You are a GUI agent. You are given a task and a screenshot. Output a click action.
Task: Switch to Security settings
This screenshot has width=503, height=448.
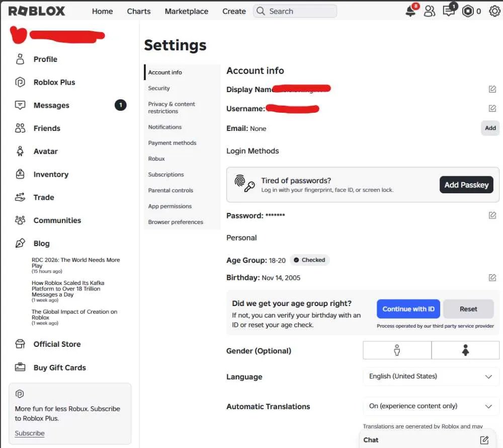click(159, 88)
